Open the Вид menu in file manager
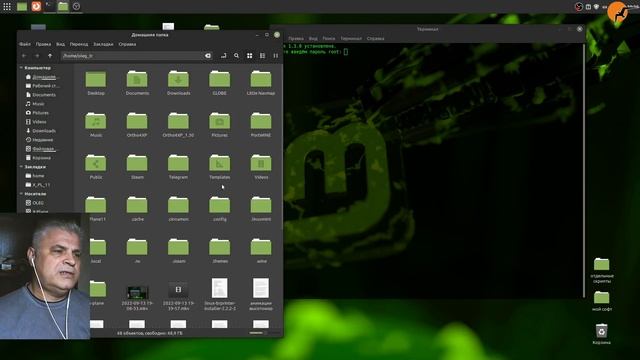This screenshot has width=640, height=360. [x=60, y=44]
